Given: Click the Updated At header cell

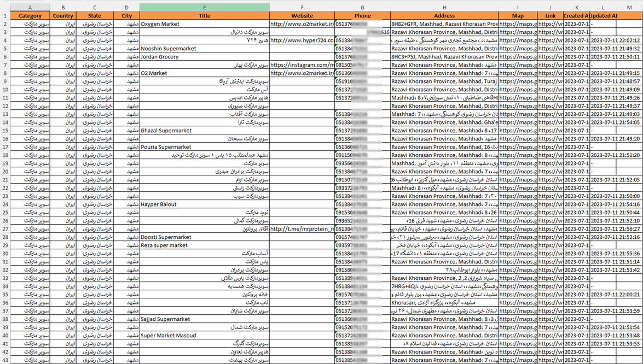Looking at the screenshot, I should (x=603, y=15).
